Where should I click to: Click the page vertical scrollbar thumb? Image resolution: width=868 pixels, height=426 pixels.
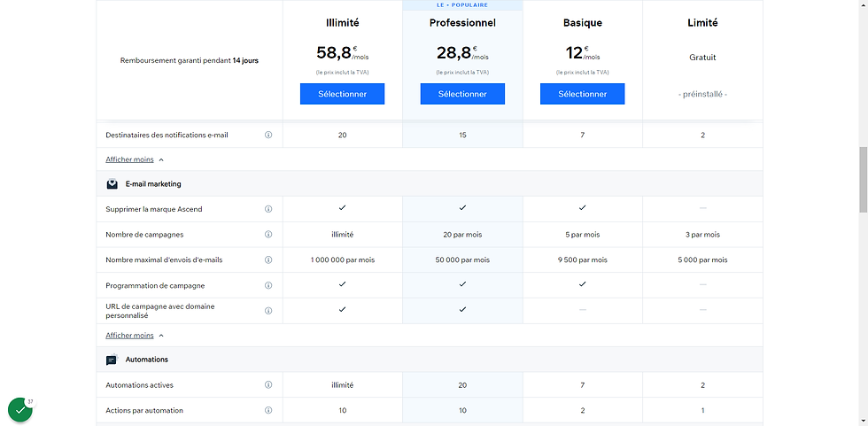(x=863, y=179)
